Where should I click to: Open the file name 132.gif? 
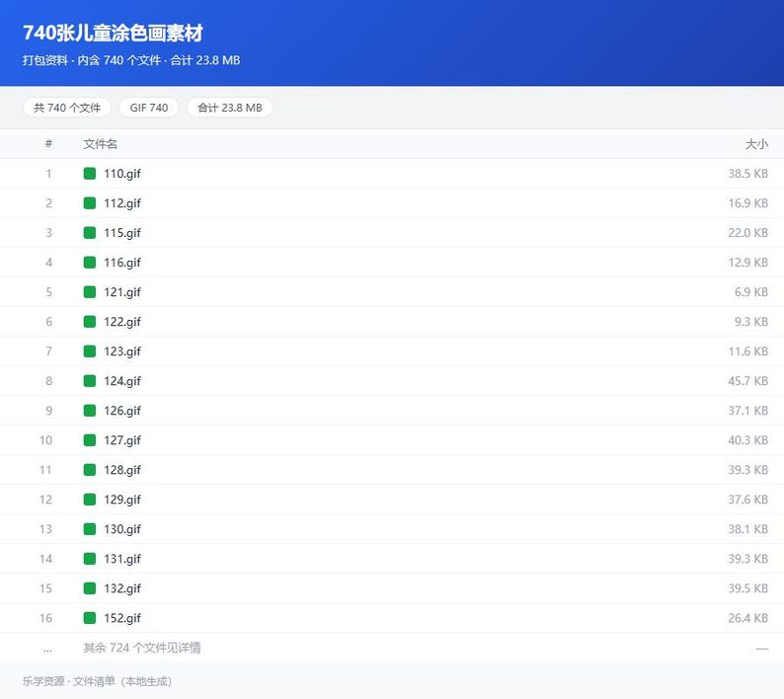tap(122, 588)
